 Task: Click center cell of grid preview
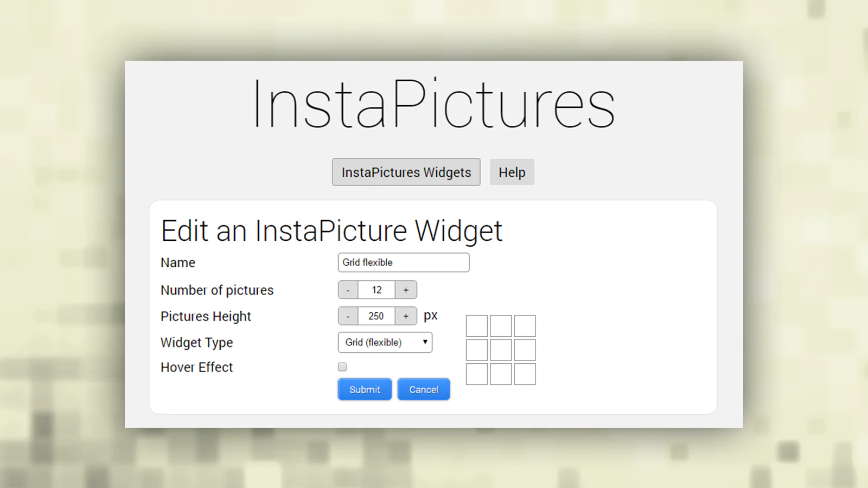pos(501,350)
